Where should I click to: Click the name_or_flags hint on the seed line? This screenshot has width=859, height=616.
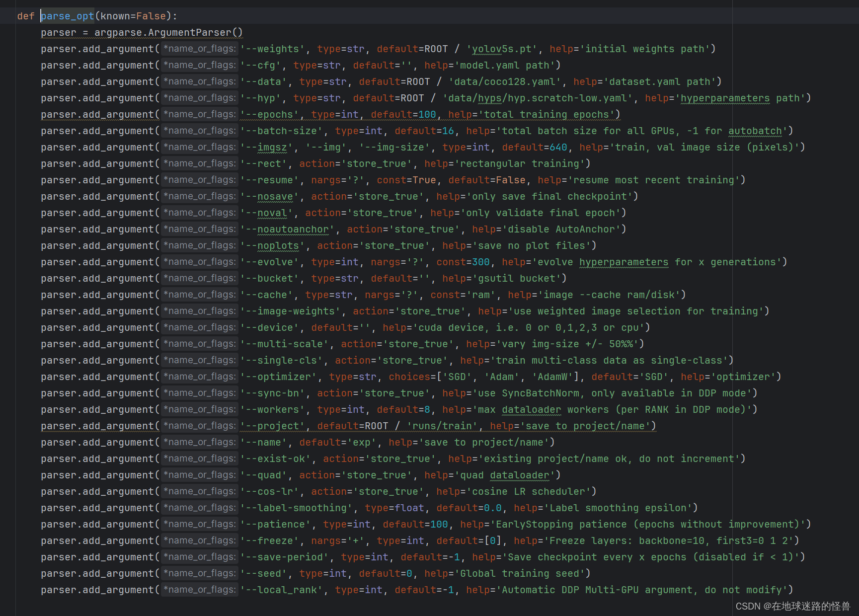click(199, 573)
